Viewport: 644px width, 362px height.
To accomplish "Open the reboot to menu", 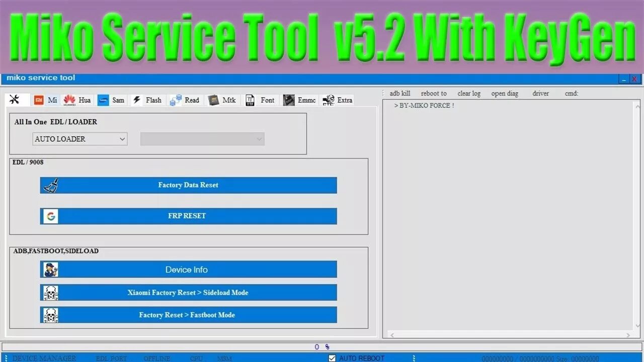I will coord(434,94).
